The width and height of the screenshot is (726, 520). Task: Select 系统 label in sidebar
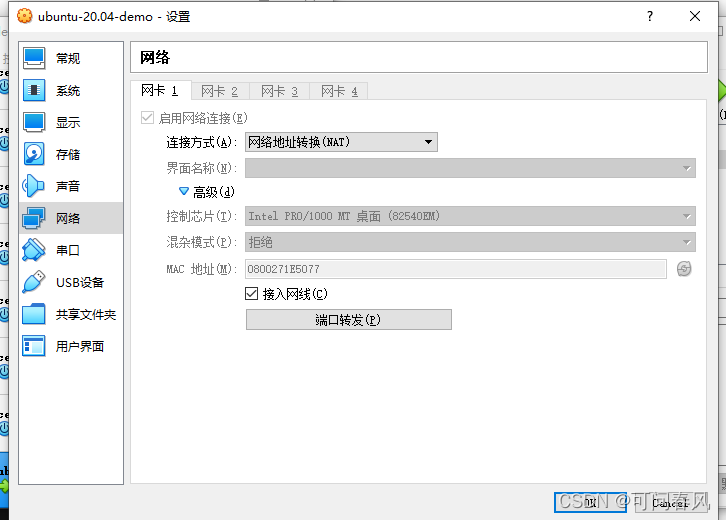(68, 90)
